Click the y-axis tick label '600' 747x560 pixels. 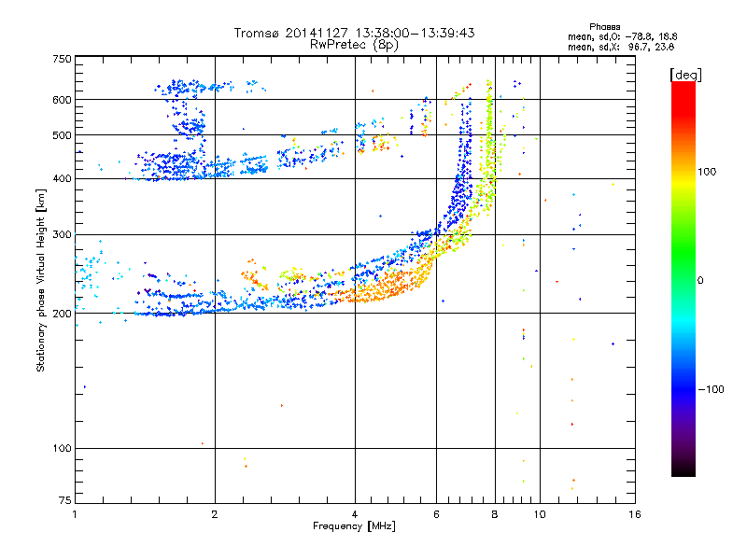pos(62,100)
